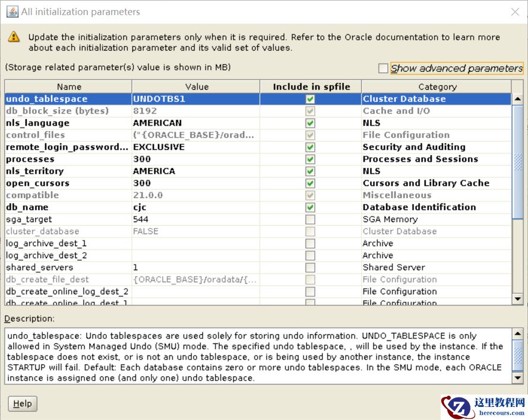Sort by Category column header
This screenshot has height=420, width=528.
pos(437,87)
